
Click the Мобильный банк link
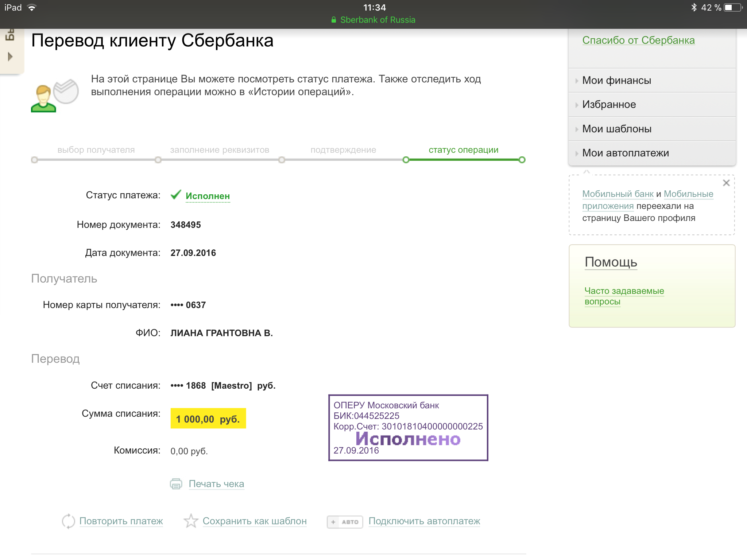click(618, 194)
